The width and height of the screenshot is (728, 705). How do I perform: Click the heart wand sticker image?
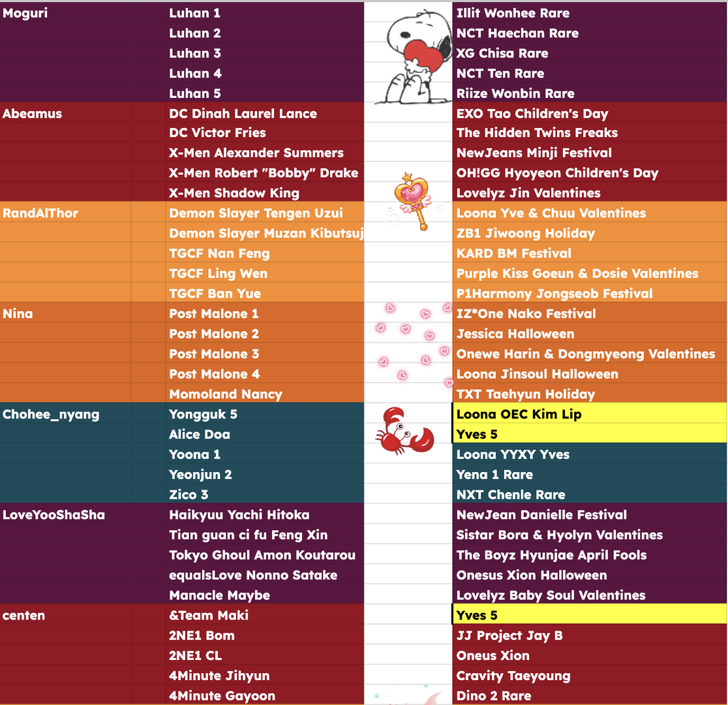[x=413, y=201]
